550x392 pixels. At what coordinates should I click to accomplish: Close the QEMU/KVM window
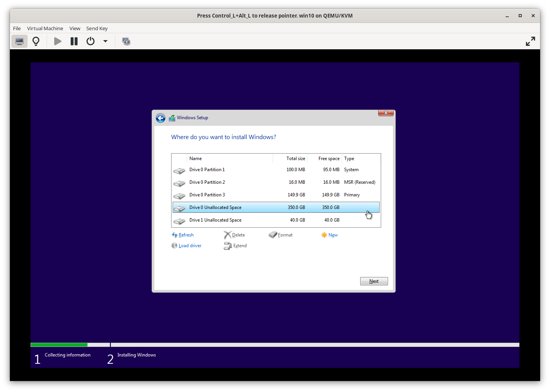click(x=533, y=16)
